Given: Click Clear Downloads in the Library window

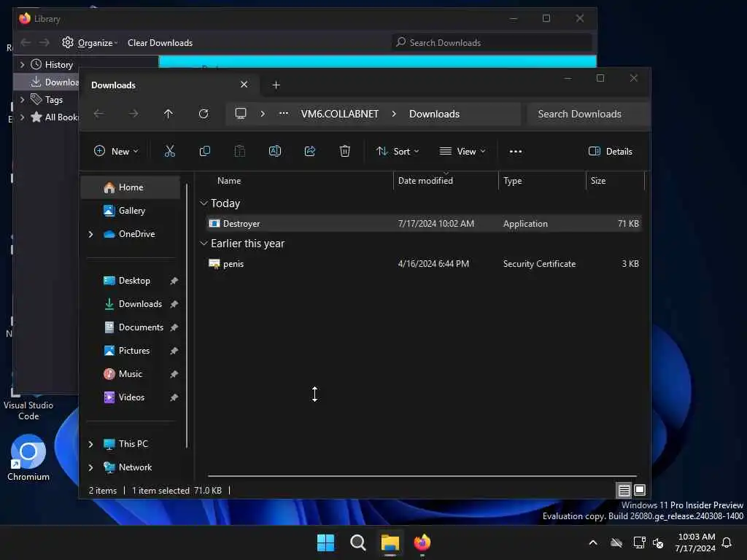Looking at the screenshot, I should pyautogui.click(x=160, y=43).
